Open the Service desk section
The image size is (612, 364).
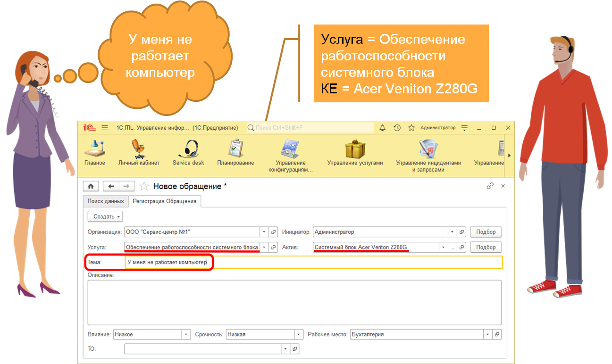188,153
